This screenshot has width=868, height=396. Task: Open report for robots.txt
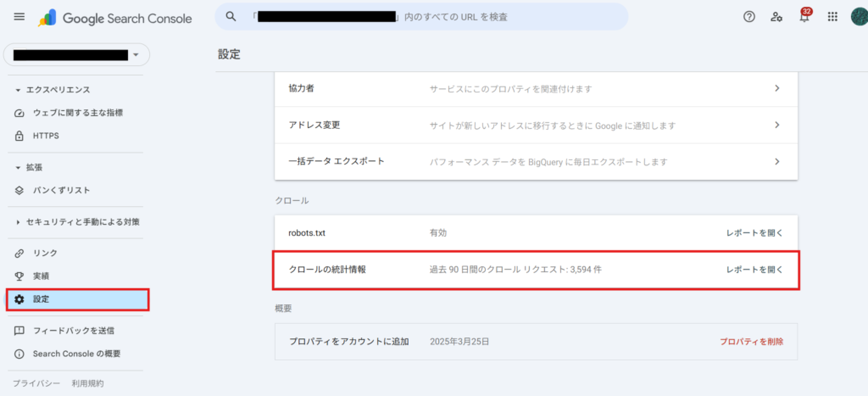754,233
